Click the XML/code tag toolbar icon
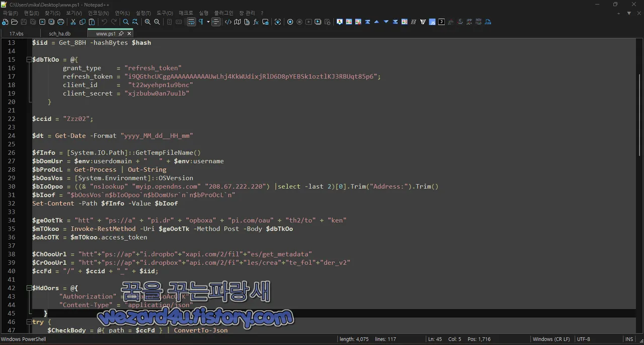Screen dimensions: 644x345 228,22
